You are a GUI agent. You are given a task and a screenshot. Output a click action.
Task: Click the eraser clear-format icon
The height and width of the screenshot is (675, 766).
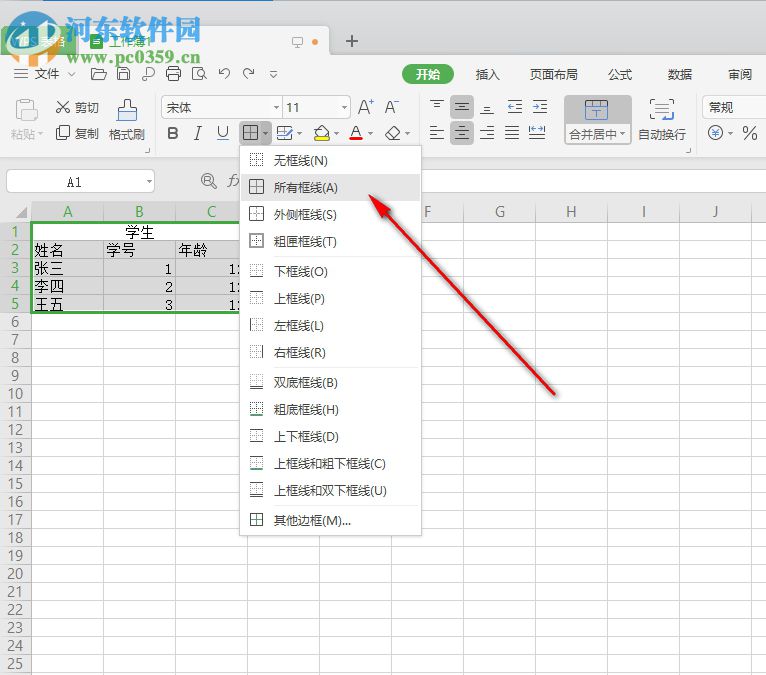393,133
